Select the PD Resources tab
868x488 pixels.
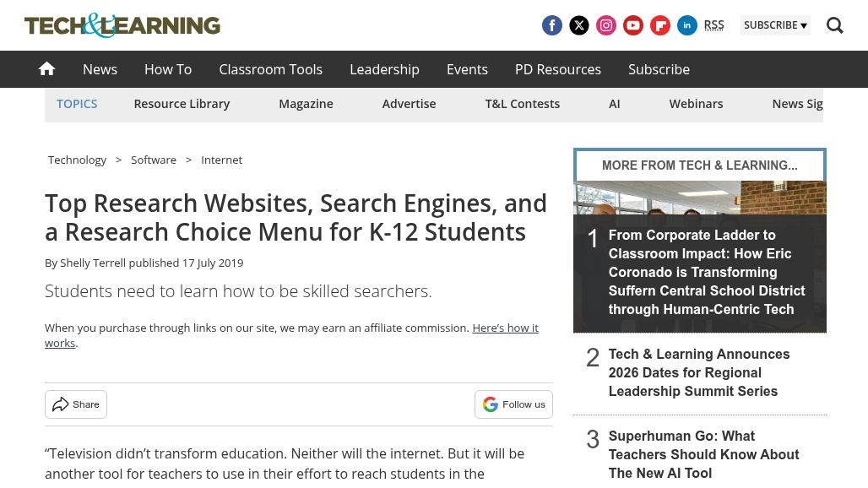557,69
